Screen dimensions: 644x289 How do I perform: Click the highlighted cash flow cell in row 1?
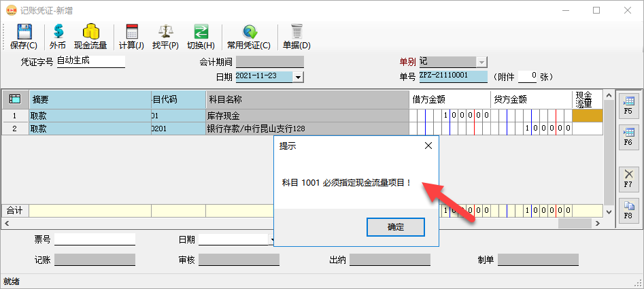(x=588, y=116)
